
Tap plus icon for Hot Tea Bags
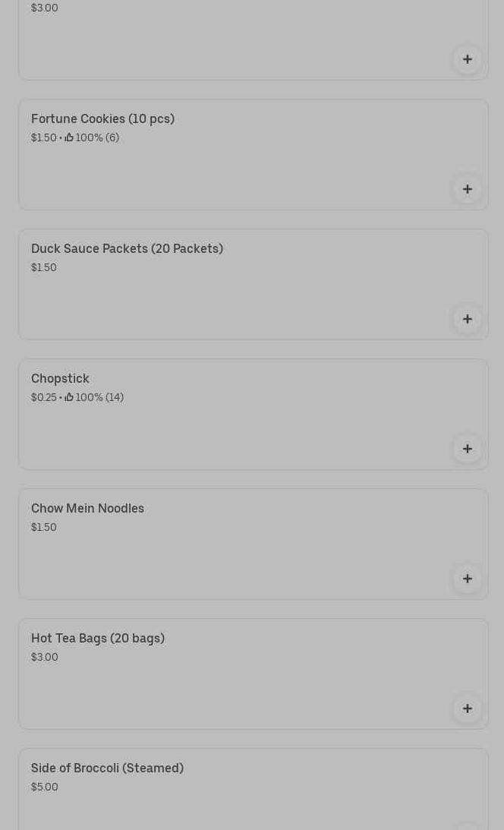[468, 708]
